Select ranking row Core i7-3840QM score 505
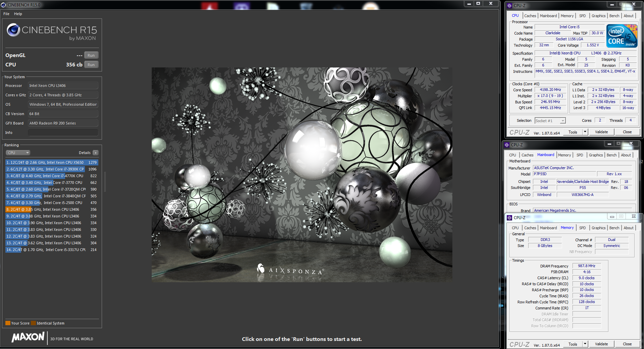644x349 pixels. 52,196
